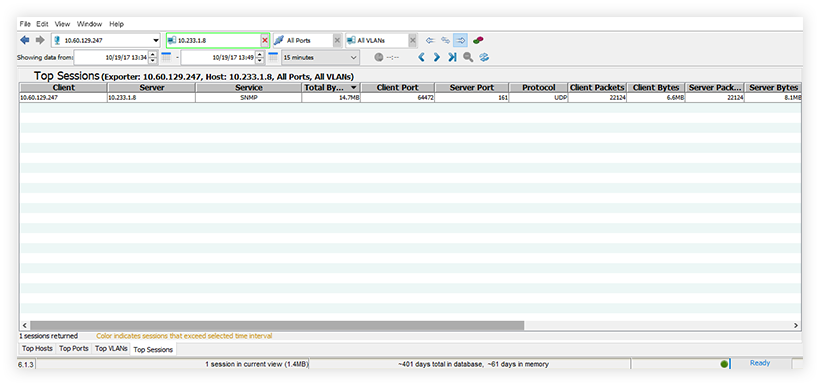Select inbound traffic direction arrow icon
The height and width of the screenshot is (387, 821).
(x=430, y=40)
